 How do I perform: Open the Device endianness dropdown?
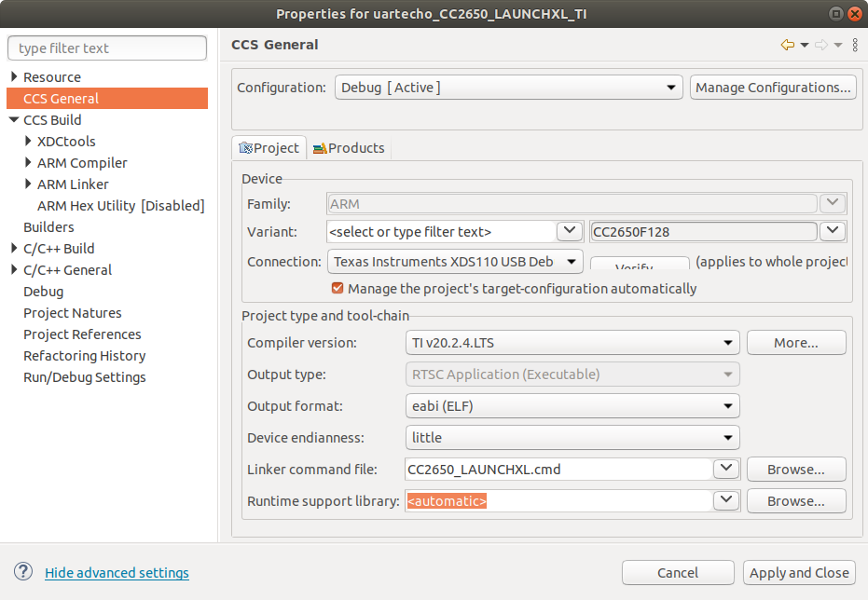click(729, 437)
